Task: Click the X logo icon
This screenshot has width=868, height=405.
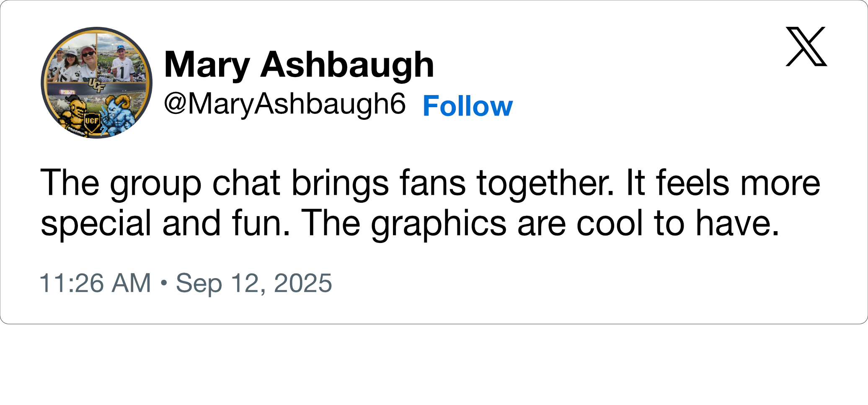Action: pos(806,46)
